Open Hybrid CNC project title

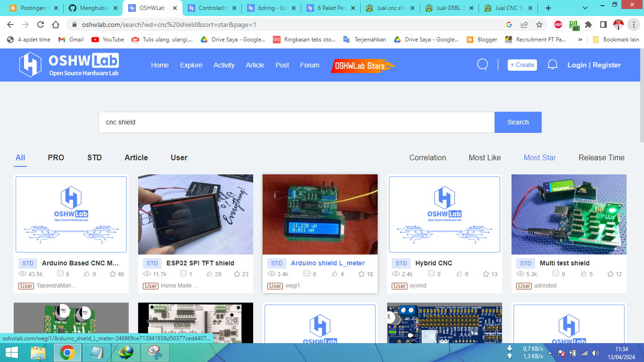point(434,263)
